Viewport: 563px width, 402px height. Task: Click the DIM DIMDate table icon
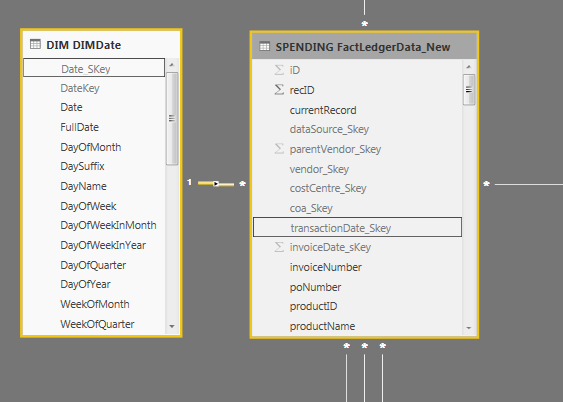pos(35,45)
